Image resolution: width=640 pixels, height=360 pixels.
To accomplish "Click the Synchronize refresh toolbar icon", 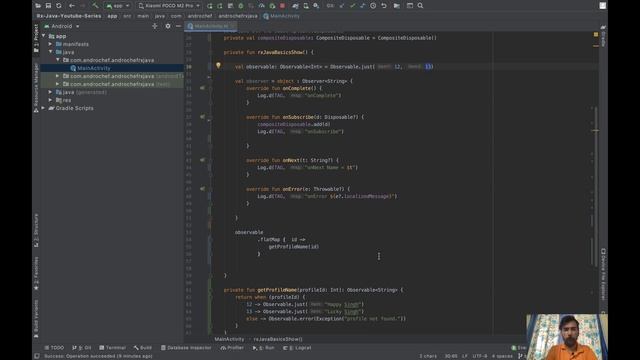I will click(x=59, y=6).
